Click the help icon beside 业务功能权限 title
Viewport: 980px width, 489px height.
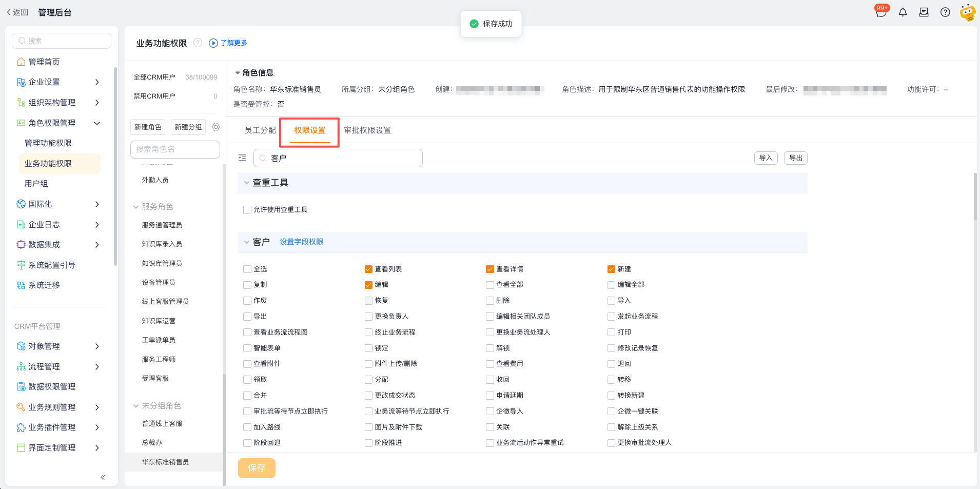click(x=198, y=43)
